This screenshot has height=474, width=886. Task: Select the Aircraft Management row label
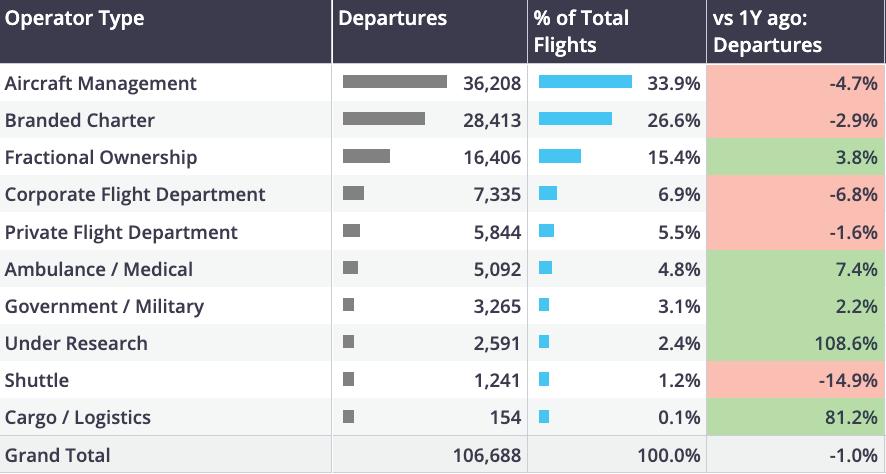click(x=101, y=83)
